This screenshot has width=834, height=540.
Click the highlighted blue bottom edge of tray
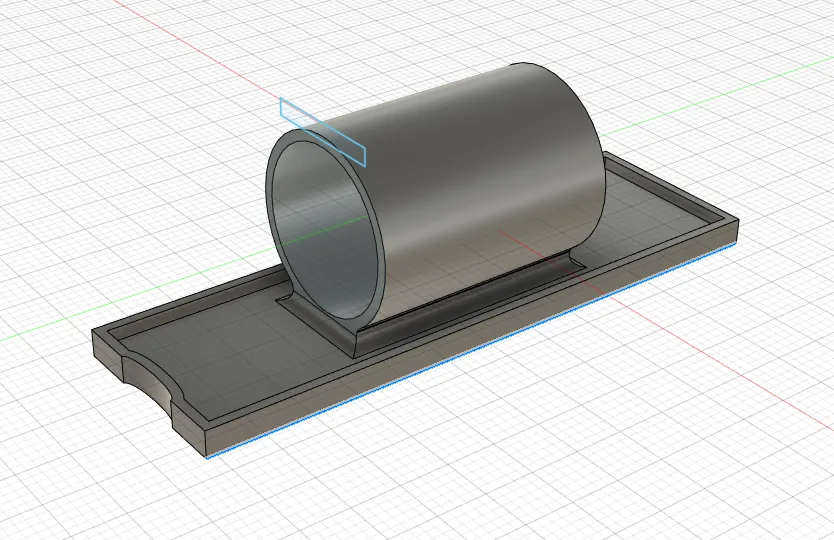coord(472,351)
